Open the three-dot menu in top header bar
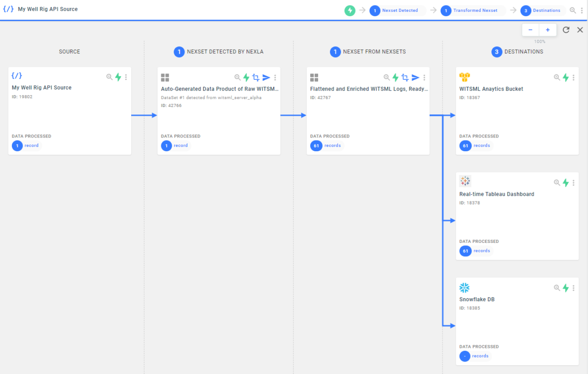This screenshot has width=588, height=374. pyautogui.click(x=582, y=10)
